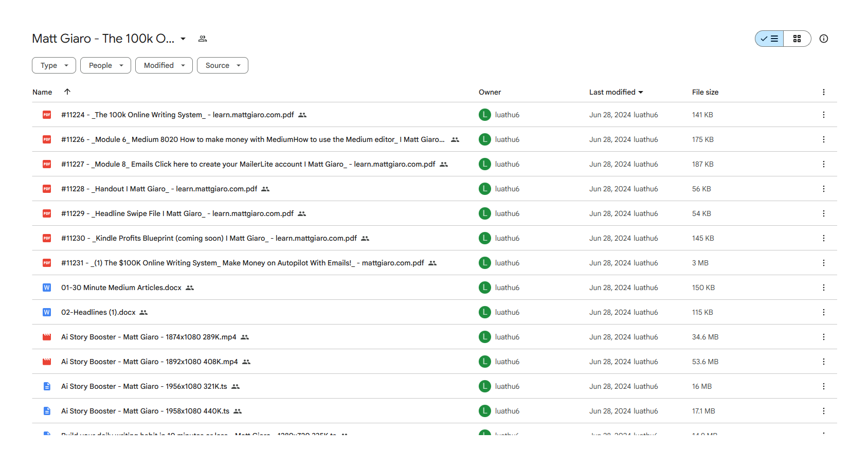
Task: Click PDF icon of #11224 file
Action: [x=47, y=115]
